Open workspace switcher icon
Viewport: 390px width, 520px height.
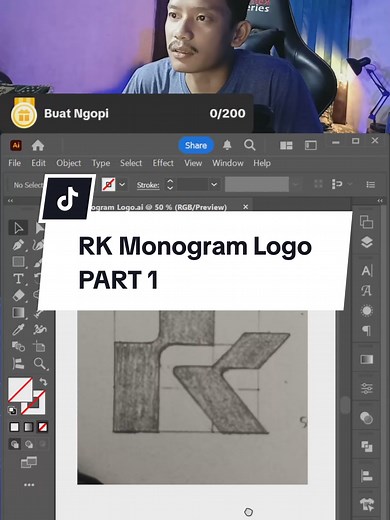(311, 145)
